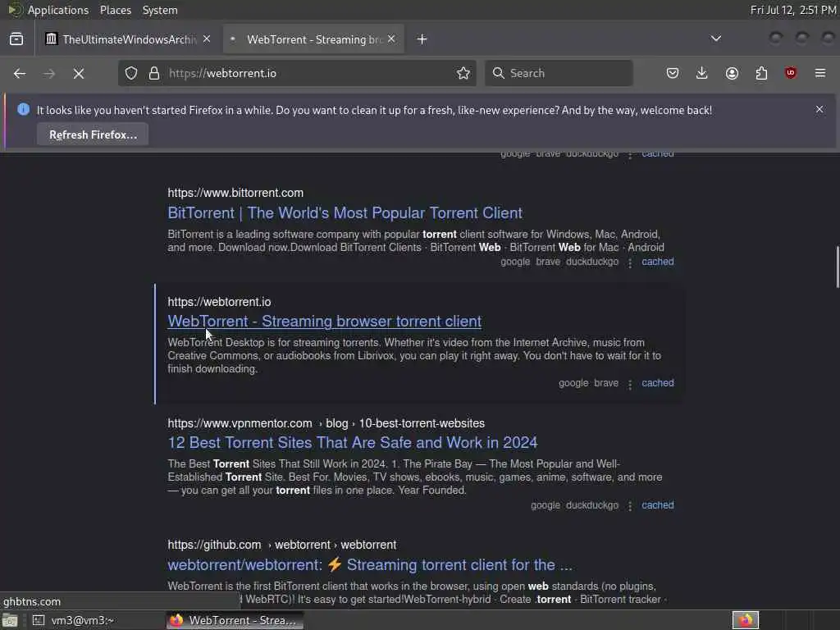Screen dimensions: 840x630
Task: Save to Pocket icon
Action: pos(673,73)
